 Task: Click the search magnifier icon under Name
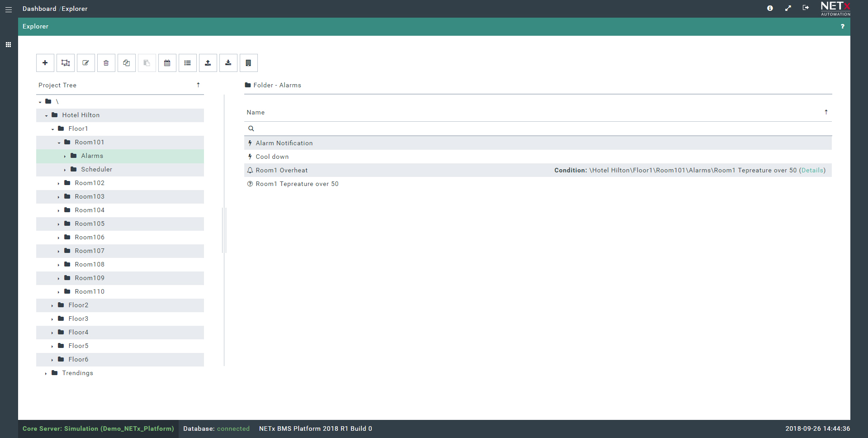251,129
